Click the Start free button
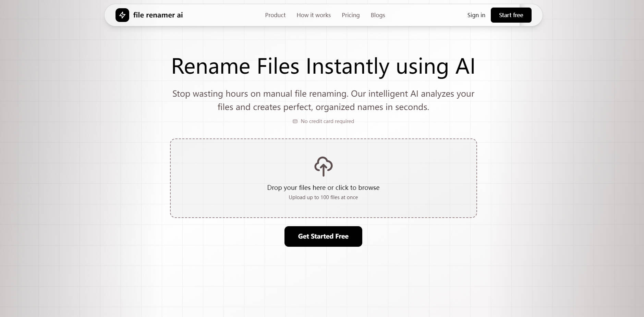The height and width of the screenshot is (317, 644). click(x=511, y=15)
